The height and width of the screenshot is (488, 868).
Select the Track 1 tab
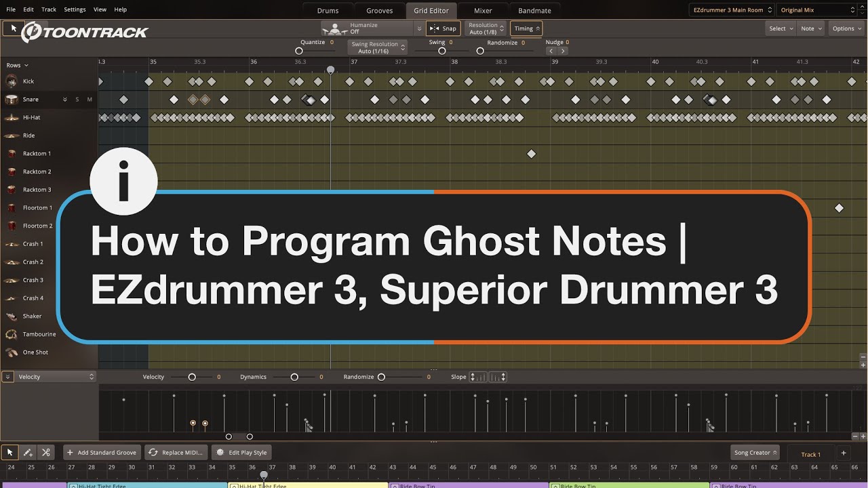(810, 454)
